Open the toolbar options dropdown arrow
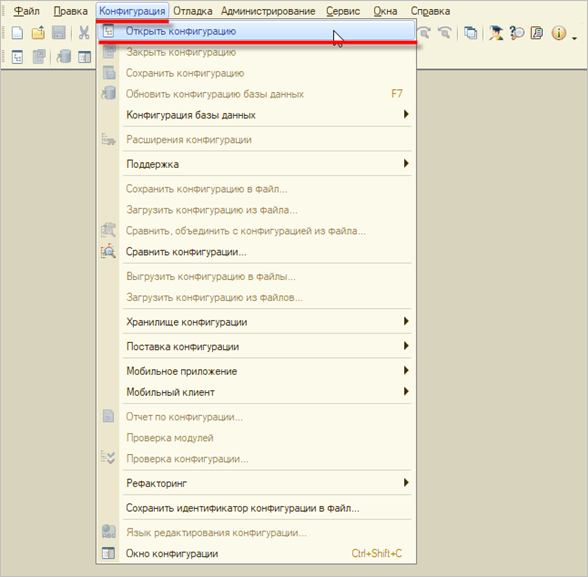This screenshot has width=588, height=577. point(574,38)
